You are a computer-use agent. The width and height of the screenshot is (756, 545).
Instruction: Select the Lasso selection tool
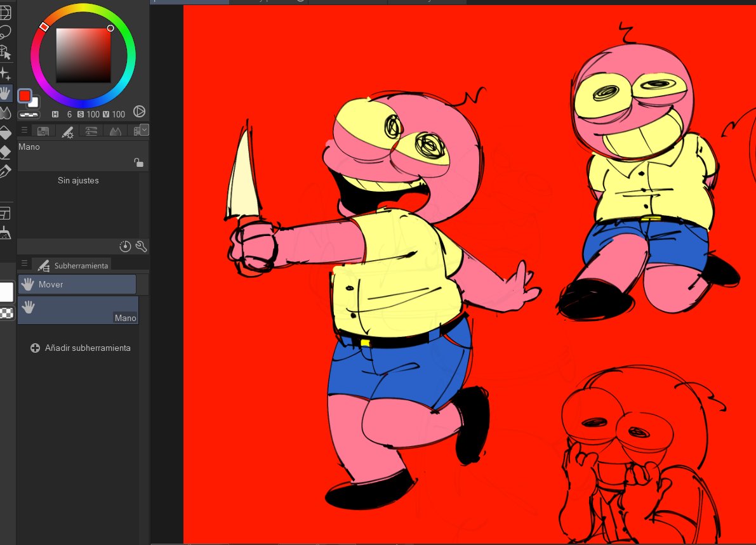point(5,33)
